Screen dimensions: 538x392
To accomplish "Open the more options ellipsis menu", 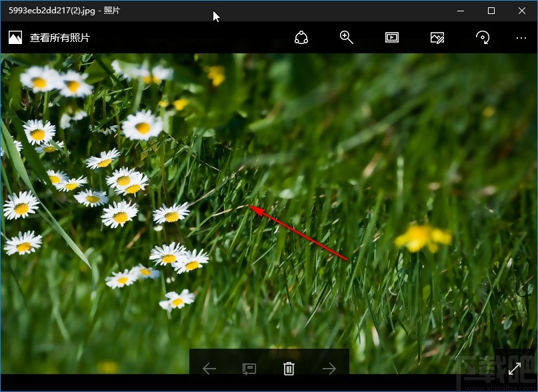I will click(521, 38).
